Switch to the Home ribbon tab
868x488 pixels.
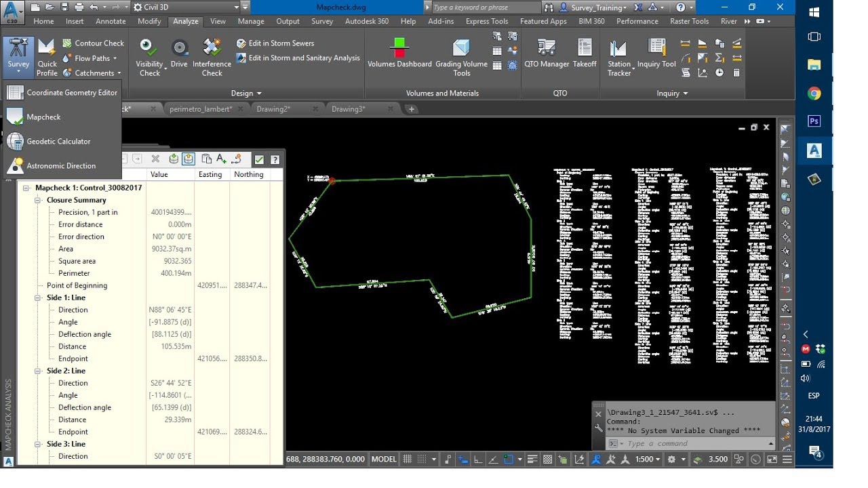coord(43,21)
